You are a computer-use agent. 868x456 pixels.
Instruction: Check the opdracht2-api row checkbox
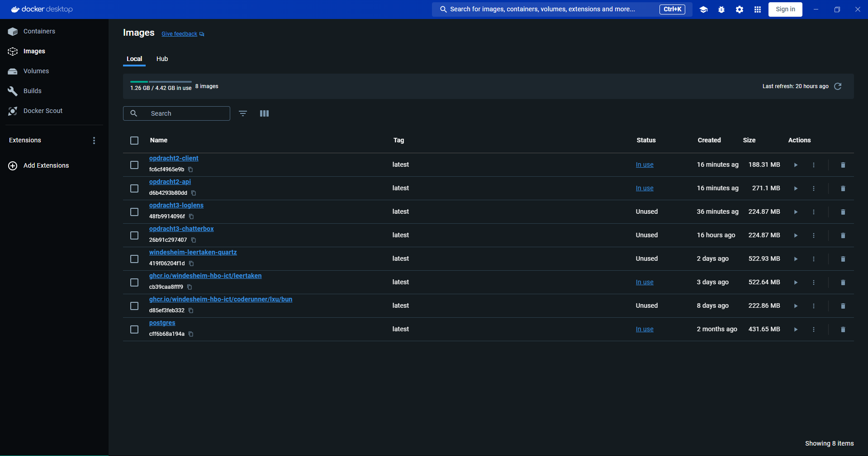point(134,188)
